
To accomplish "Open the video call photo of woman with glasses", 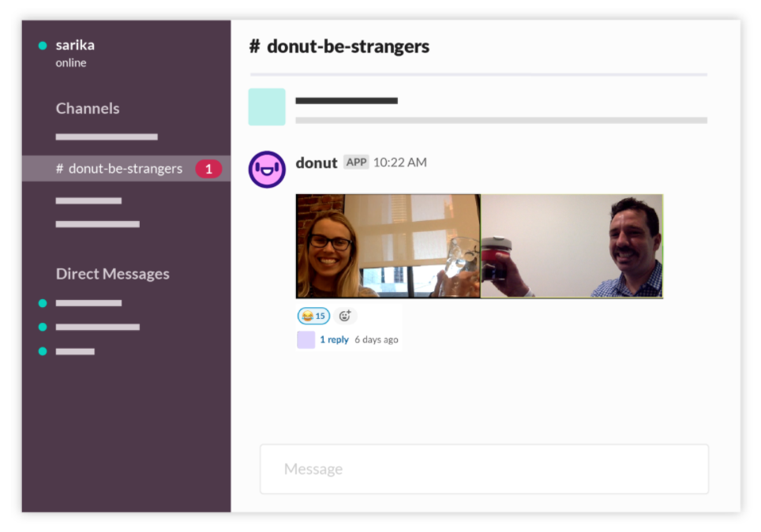I will click(388, 246).
